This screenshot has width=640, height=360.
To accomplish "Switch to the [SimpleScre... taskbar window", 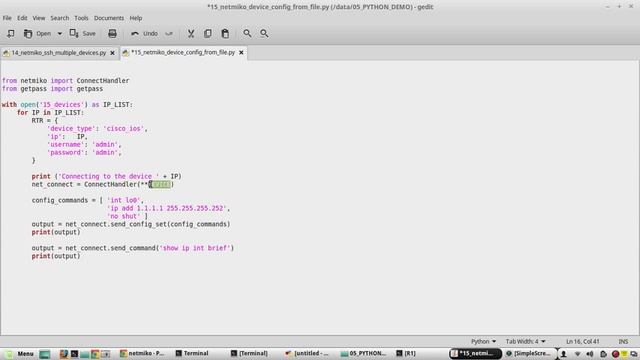I will [x=529, y=353].
